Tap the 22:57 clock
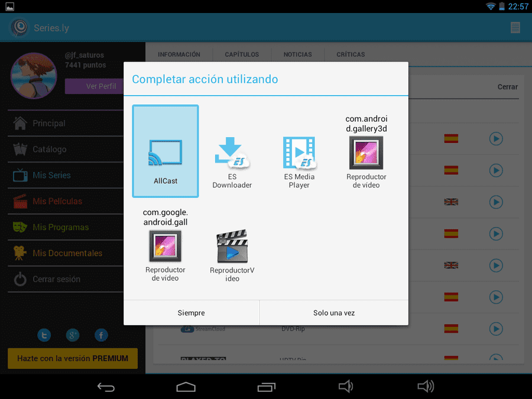 click(x=518, y=7)
